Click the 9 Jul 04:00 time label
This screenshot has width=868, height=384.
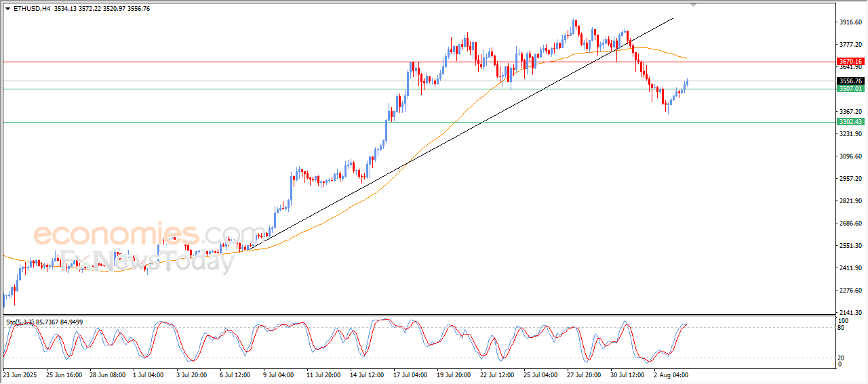(280, 375)
